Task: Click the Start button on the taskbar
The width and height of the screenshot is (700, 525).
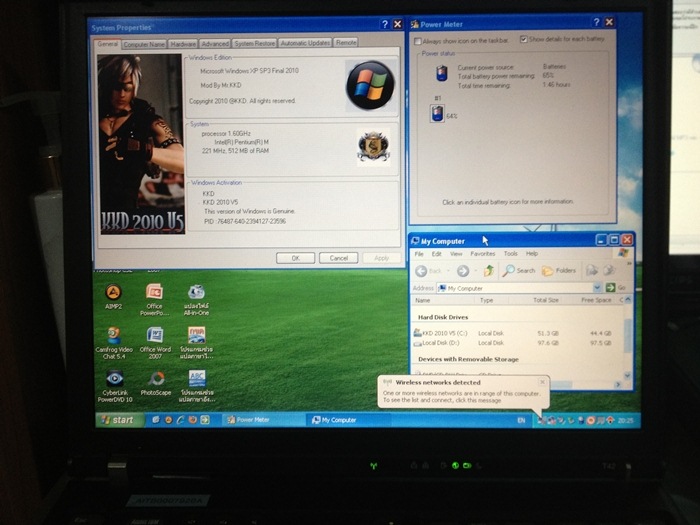Action: coord(117,420)
